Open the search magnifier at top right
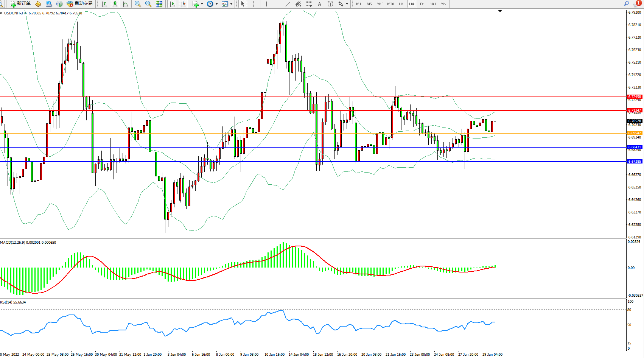 pos(627,4)
